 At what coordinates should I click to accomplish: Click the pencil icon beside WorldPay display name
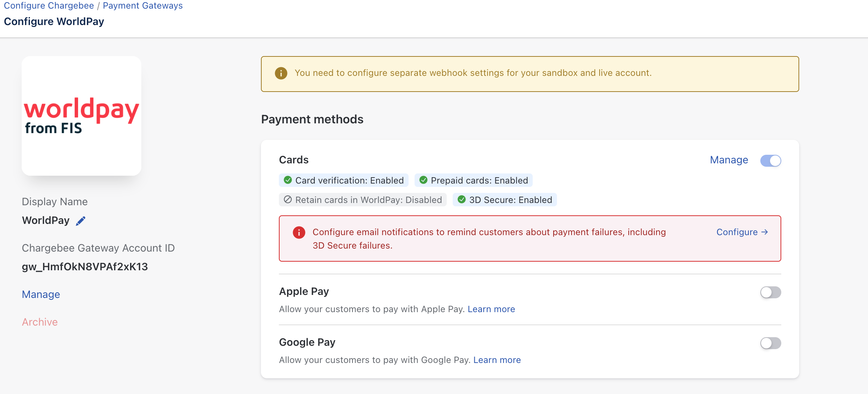[81, 221]
